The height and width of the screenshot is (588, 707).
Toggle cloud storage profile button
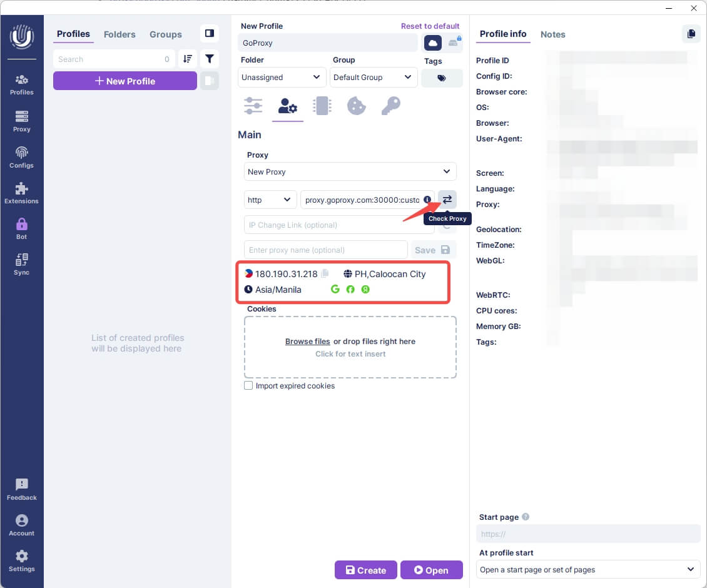pos(433,43)
